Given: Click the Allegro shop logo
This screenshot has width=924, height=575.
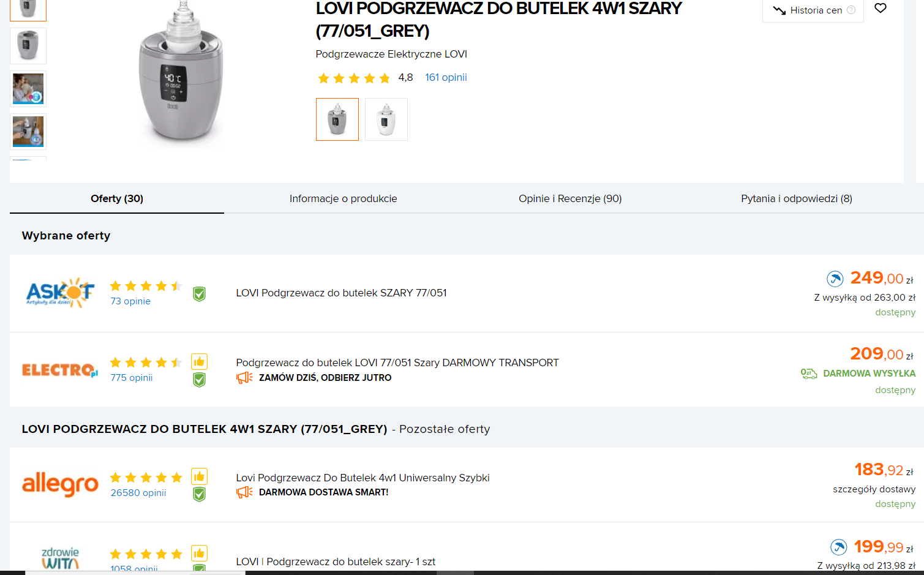Looking at the screenshot, I should click(x=60, y=484).
